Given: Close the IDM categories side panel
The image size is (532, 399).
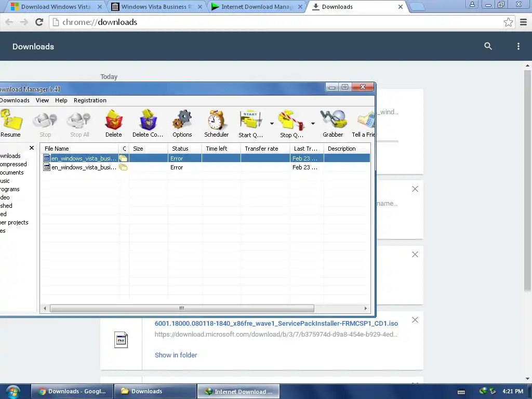Looking at the screenshot, I should pyautogui.click(x=32, y=148).
